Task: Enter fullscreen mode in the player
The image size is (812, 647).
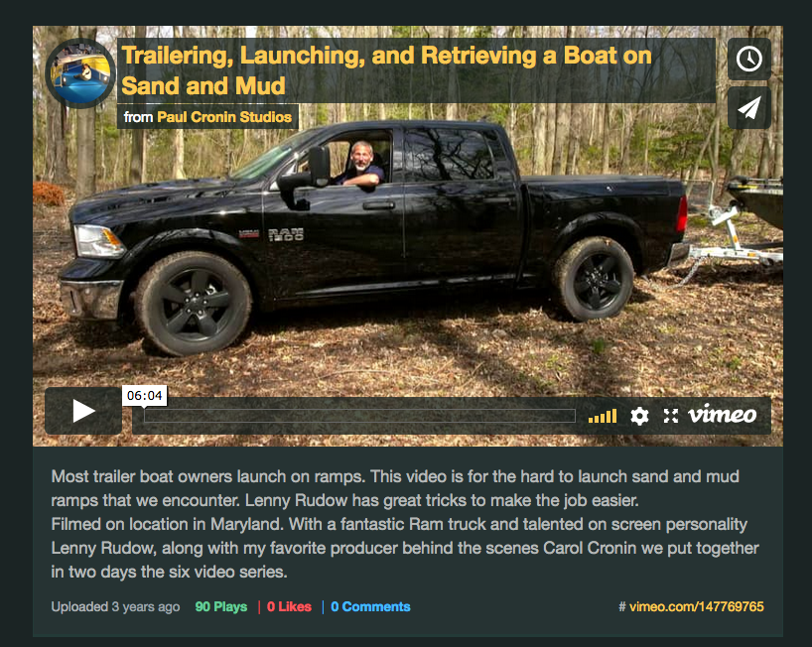Action: [x=671, y=416]
